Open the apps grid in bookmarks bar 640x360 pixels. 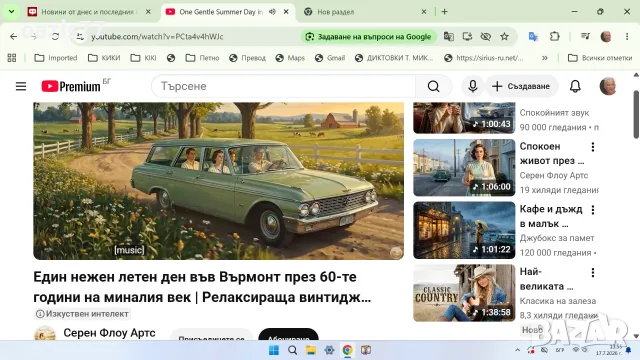tap(12, 58)
